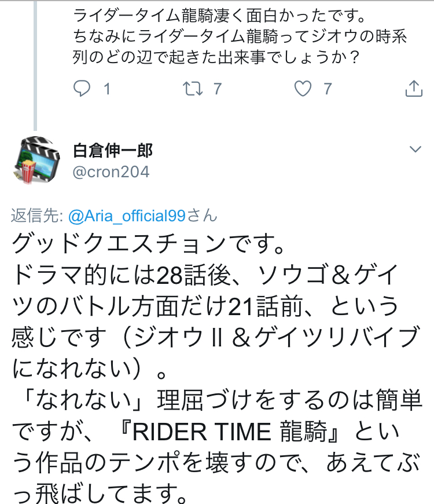Like the tweet with the heart icon
Image resolution: width=434 pixels, height=504 pixels.
pos(303,89)
